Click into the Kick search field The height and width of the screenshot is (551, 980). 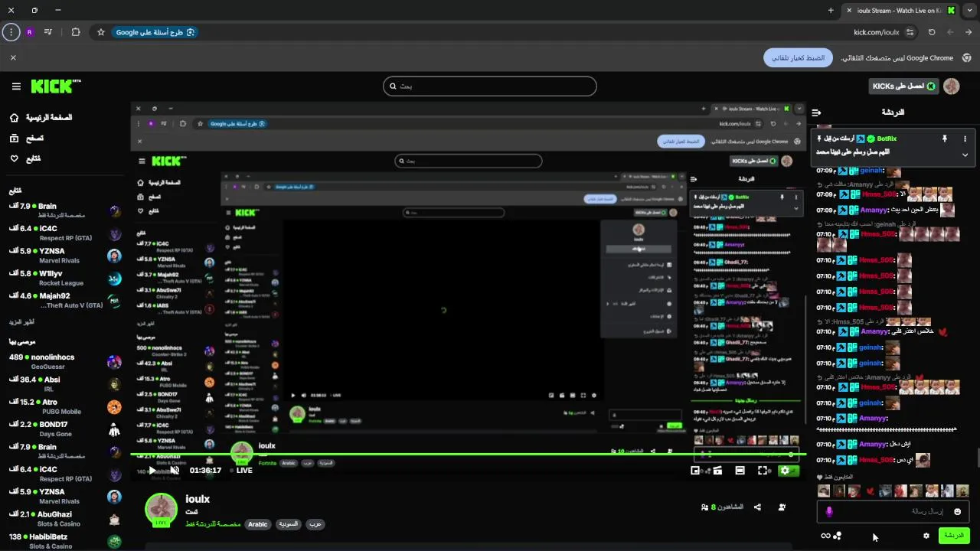click(489, 86)
